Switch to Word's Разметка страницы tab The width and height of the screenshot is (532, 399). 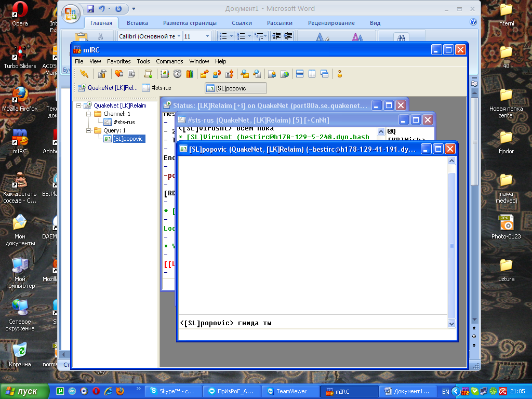pos(190,23)
